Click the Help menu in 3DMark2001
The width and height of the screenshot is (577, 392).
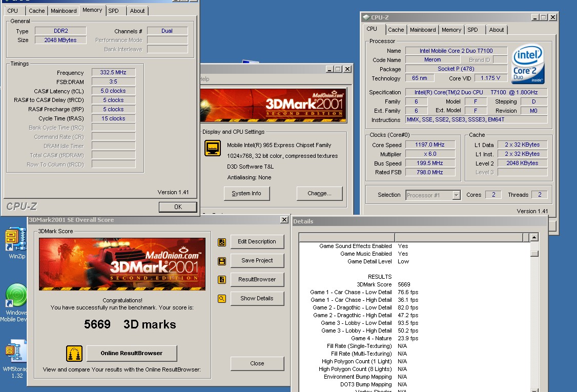[x=204, y=79]
